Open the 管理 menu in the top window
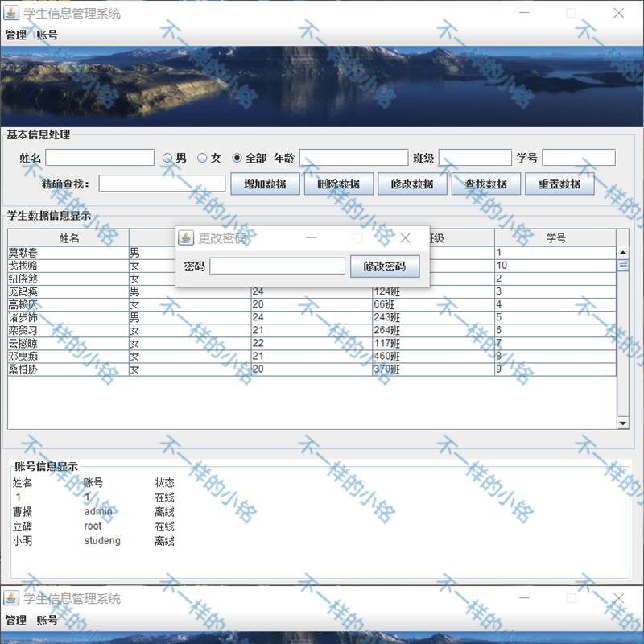The width and height of the screenshot is (644, 644). point(16,35)
